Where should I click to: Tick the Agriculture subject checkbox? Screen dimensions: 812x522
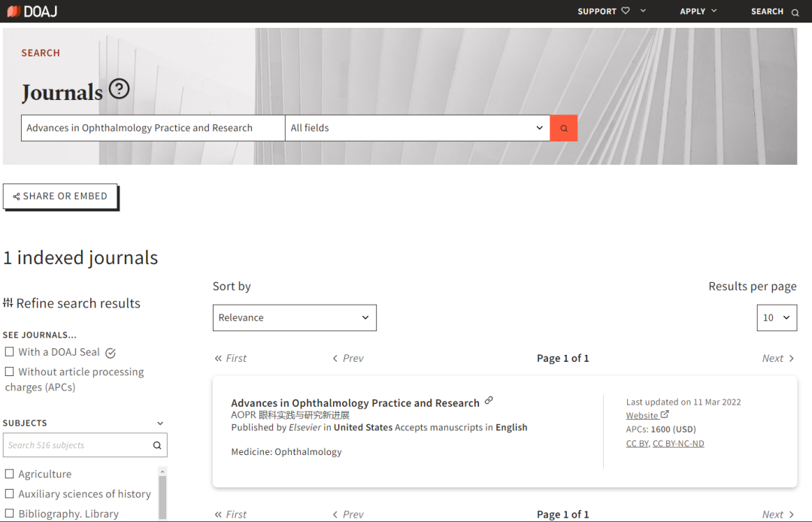click(x=10, y=474)
